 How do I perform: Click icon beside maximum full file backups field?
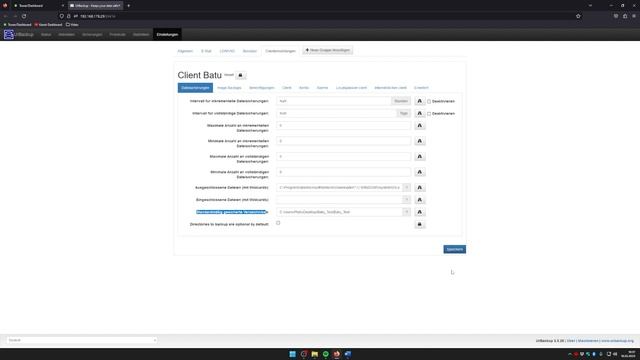[419, 157]
